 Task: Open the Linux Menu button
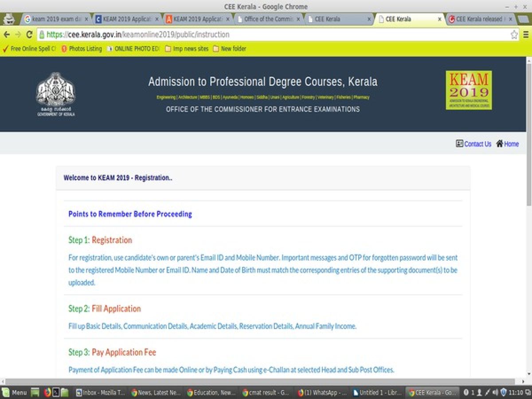15,392
